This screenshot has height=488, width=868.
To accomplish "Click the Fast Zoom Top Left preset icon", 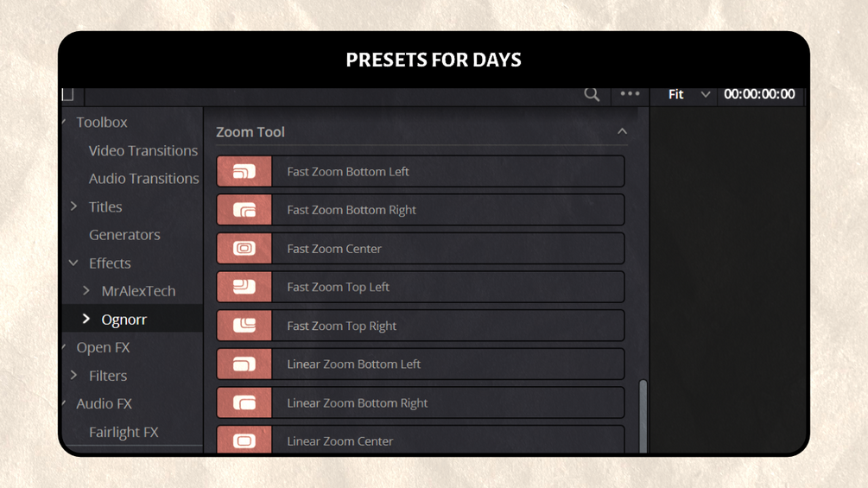I will (x=244, y=287).
